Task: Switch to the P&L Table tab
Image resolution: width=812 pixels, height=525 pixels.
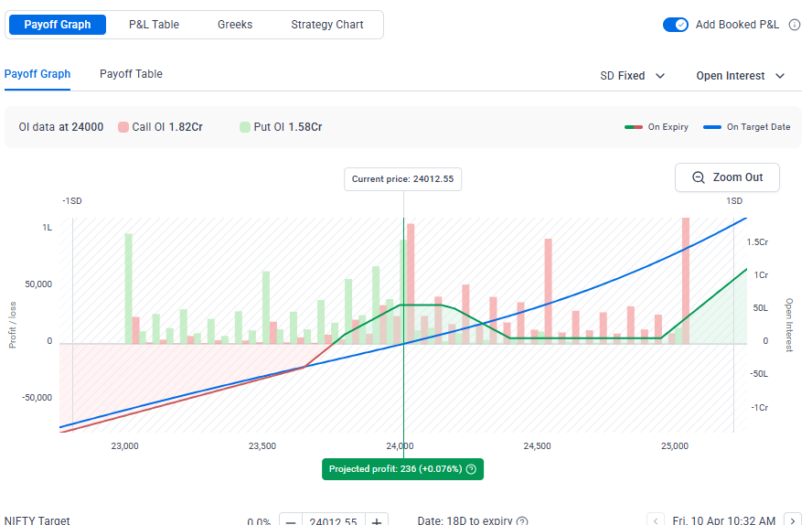Action: pyautogui.click(x=154, y=25)
